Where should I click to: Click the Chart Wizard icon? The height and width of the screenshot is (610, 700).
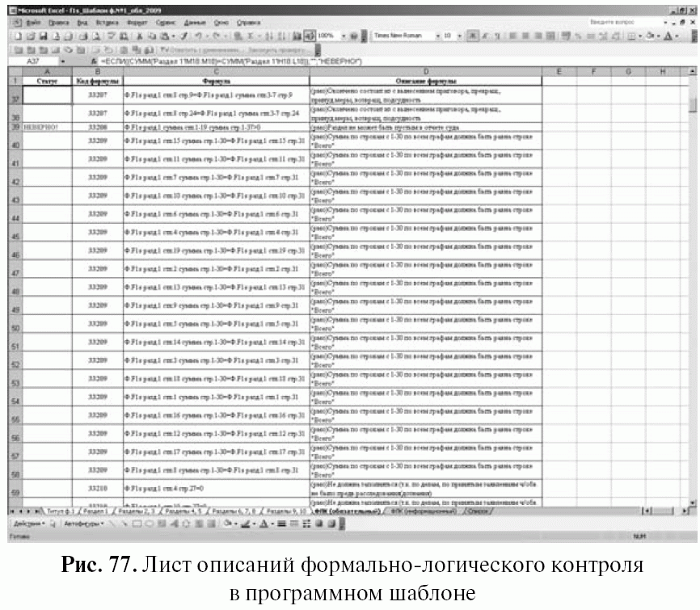(x=297, y=36)
